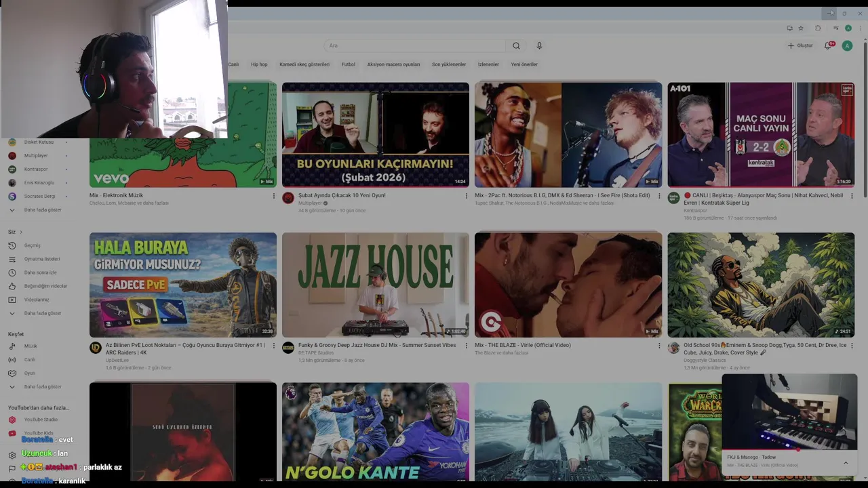Open options menu for Şubat Ayında video
Viewport: 868px width, 488px height.
coord(467,196)
